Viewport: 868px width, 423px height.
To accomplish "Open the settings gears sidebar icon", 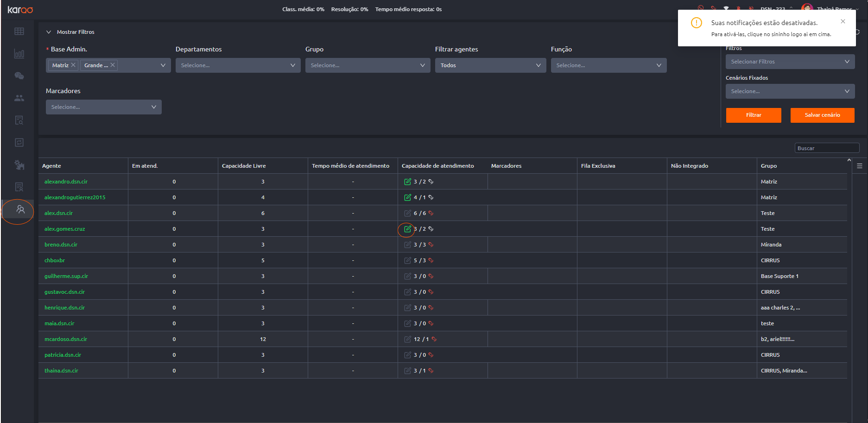I will (x=19, y=164).
